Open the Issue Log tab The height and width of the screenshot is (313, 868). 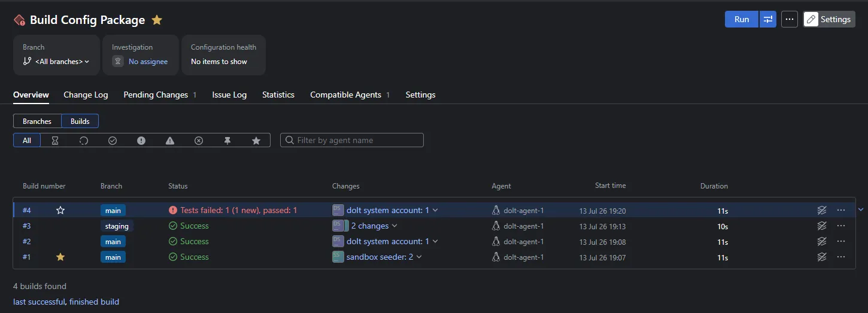tap(229, 95)
